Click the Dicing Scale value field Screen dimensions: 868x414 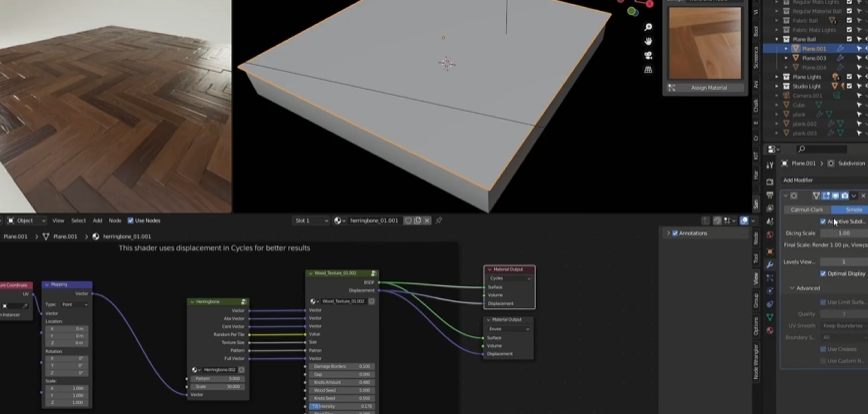(x=844, y=232)
